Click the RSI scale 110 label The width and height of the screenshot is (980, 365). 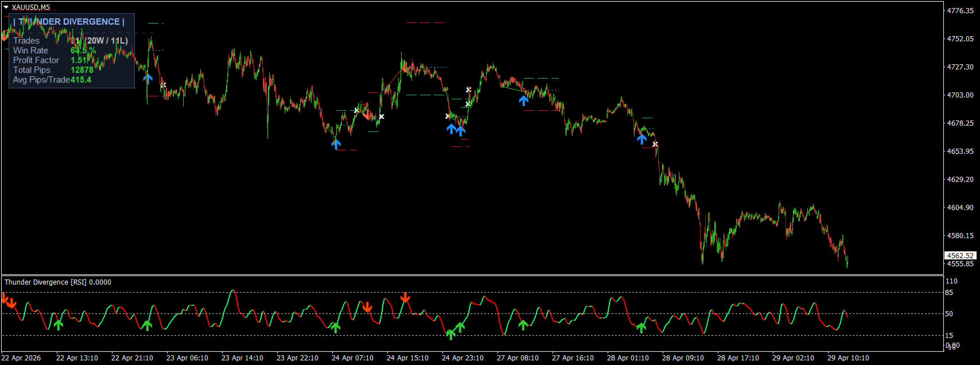(951, 281)
